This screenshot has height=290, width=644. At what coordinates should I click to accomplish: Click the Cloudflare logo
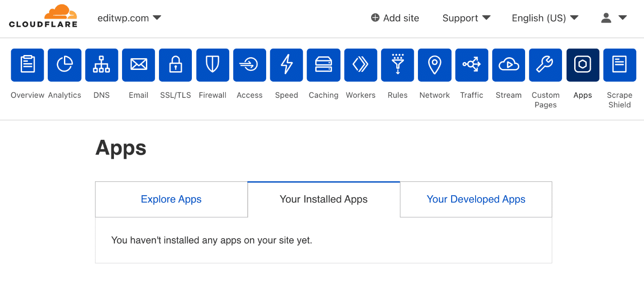43,16
